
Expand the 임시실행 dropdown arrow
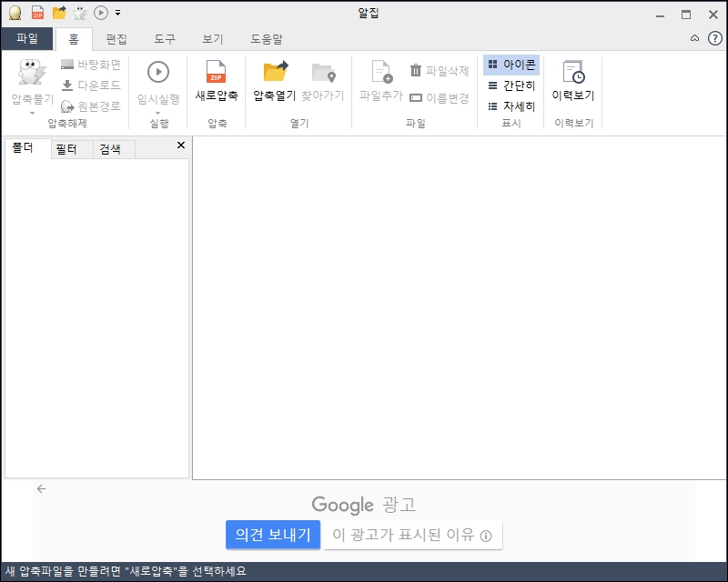click(158, 113)
